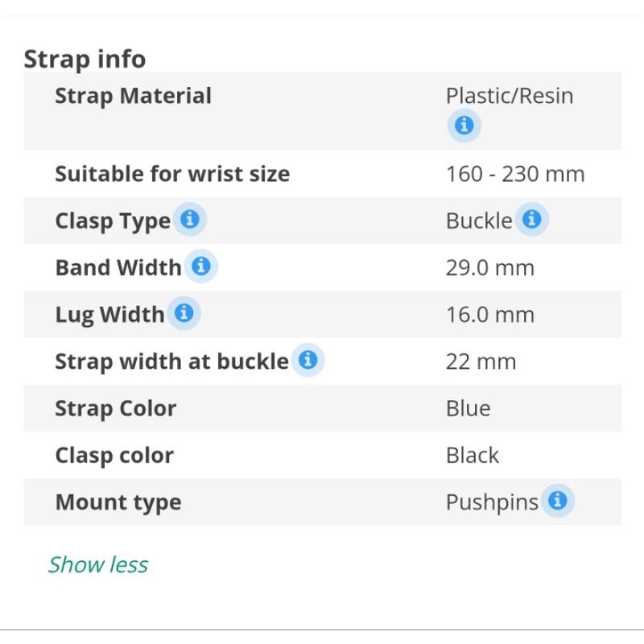The image size is (644, 644).
Task: Click the Strap info heading
Action: click(85, 59)
